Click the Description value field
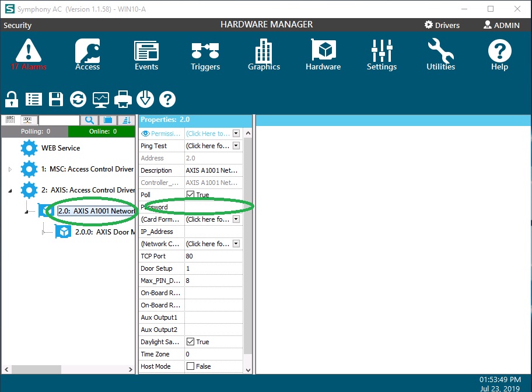This screenshot has width=532, height=392. click(x=213, y=170)
